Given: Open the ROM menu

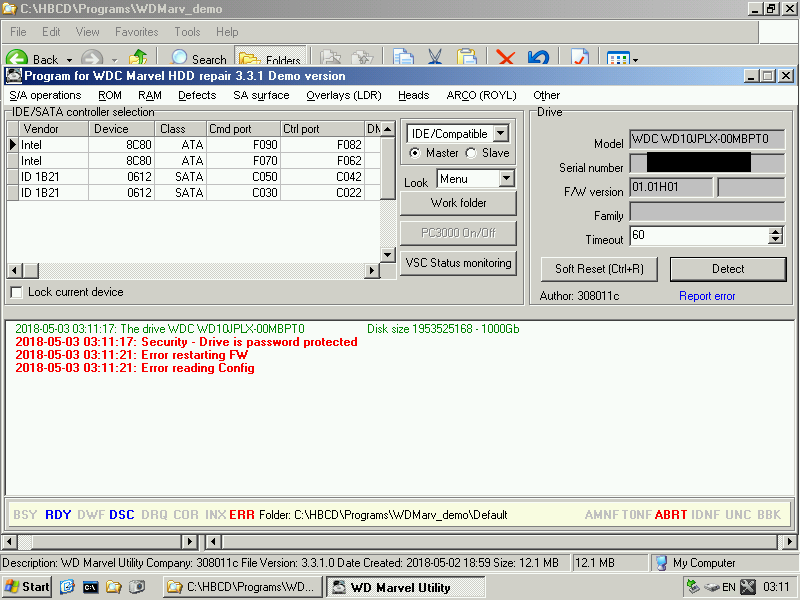Looking at the screenshot, I should pyautogui.click(x=110, y=95).
